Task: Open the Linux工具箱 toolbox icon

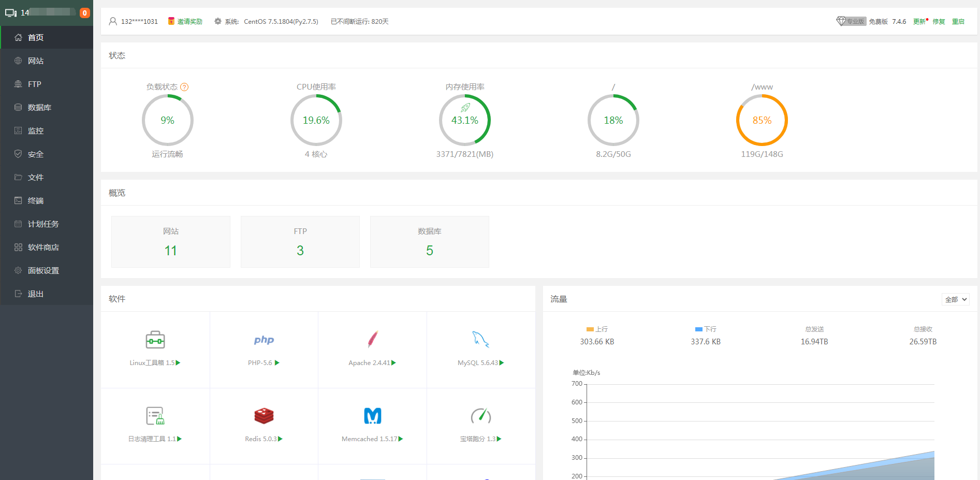Action: 155,340
